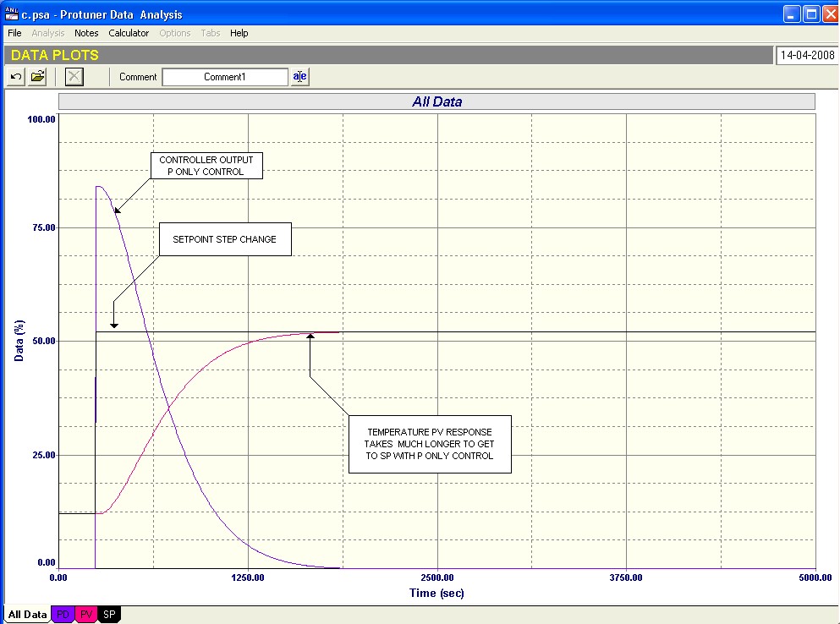Select the Setpoint Step Change annotation box
Screen dimensions: 840x624
[225, 239]
